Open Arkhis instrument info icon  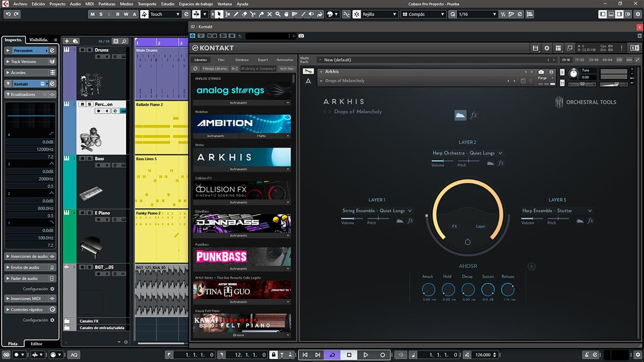coord(552,72)
